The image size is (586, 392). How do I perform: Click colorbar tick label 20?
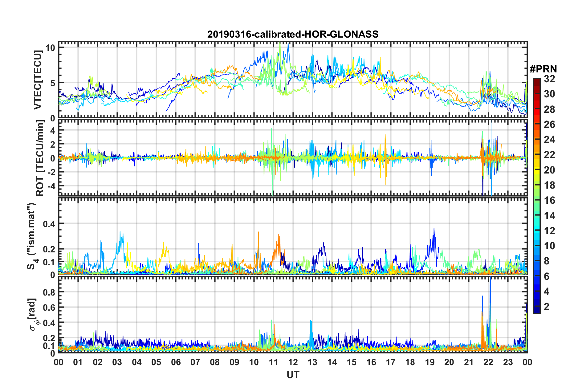click(549, 170)
